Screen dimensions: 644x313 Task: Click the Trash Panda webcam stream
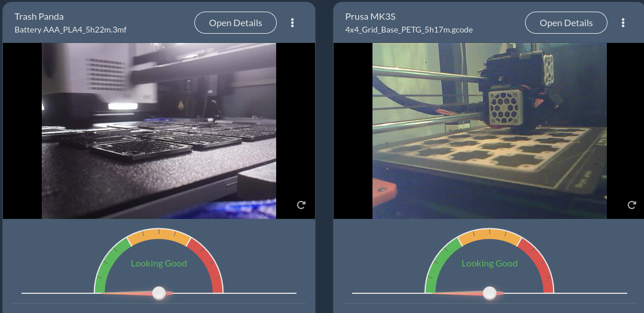click(x=159, y=131)
